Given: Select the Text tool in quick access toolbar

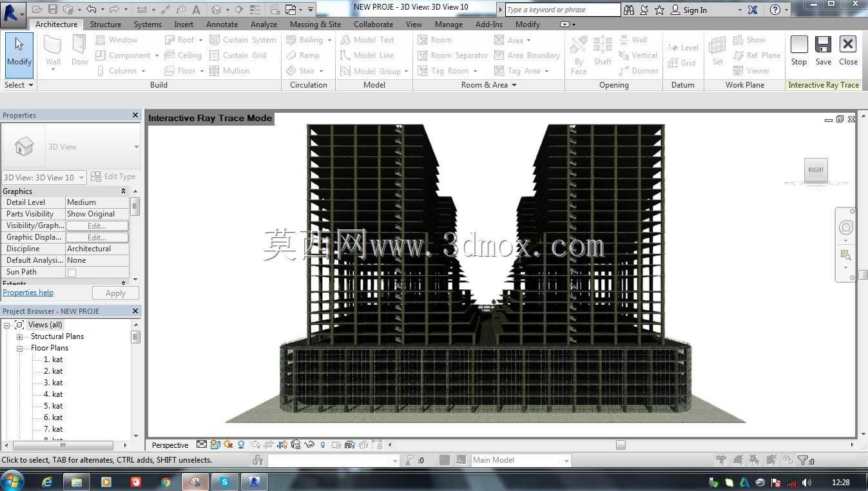Looking at the screenshot, I should coord(197,10).
